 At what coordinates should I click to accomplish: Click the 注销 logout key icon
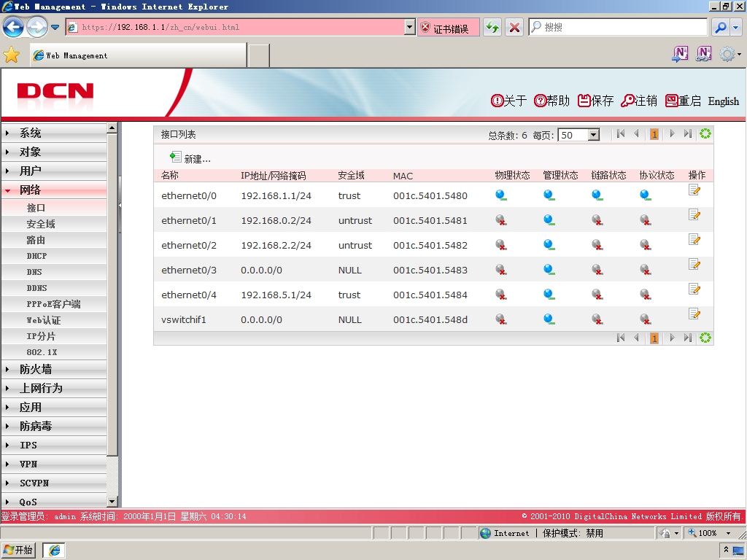[x=627, y=101]
